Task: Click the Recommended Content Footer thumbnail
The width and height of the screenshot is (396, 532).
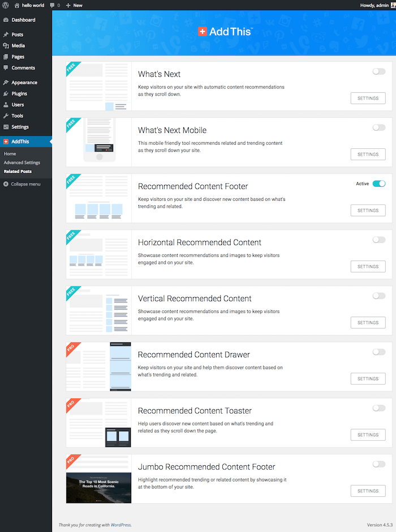Action: pos(98,198)
